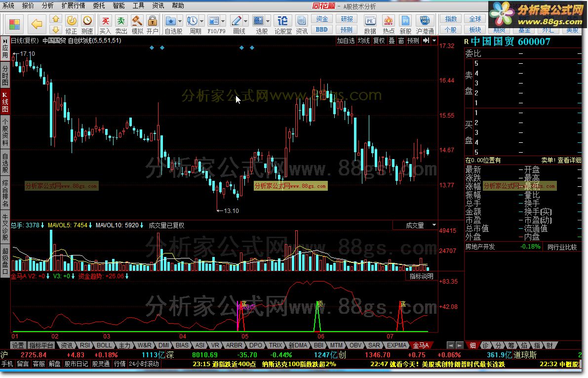Click the 指数 button
Screen dimensions: 588x378
(x=451, y=19)
